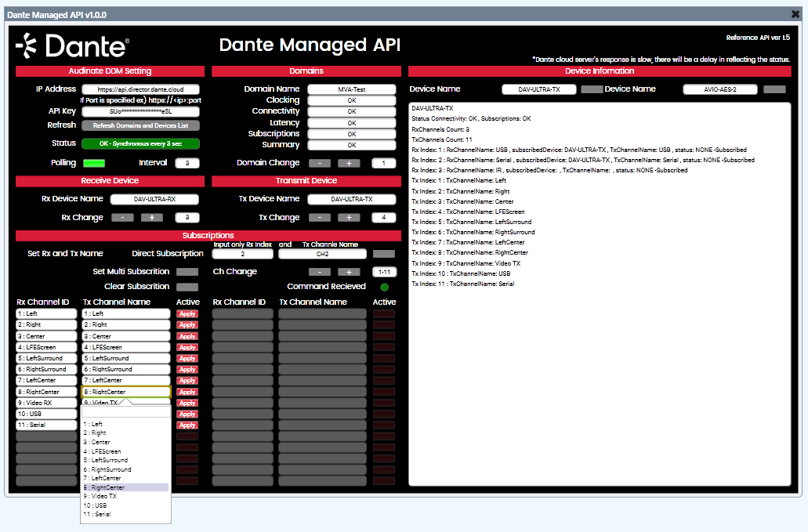Click the Dante logo
The width and height of the screenshot is (808, 532).
click(x=72, y=46)
